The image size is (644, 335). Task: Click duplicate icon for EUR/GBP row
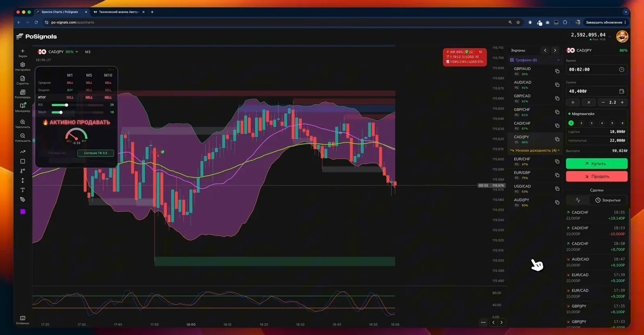coord(557,175)
